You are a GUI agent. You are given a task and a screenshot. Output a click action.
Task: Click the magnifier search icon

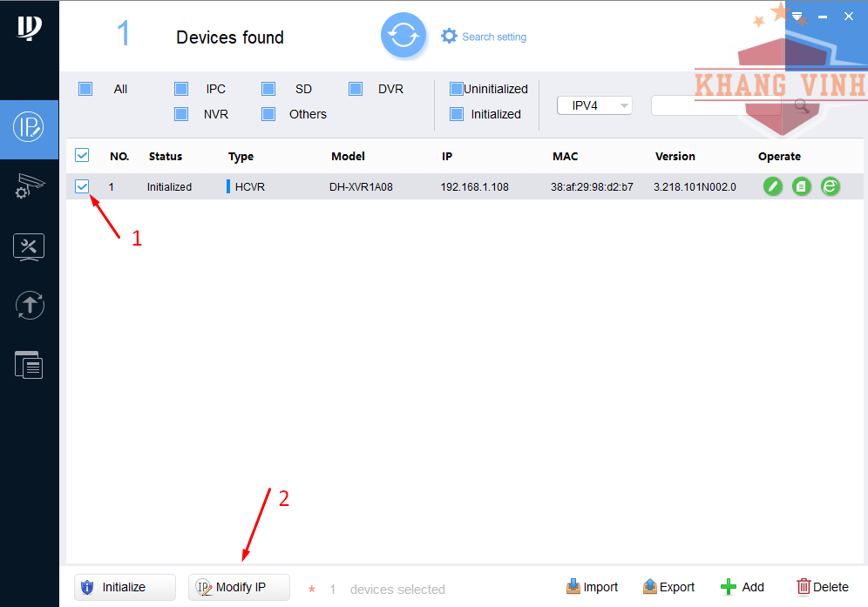point(802,105)
